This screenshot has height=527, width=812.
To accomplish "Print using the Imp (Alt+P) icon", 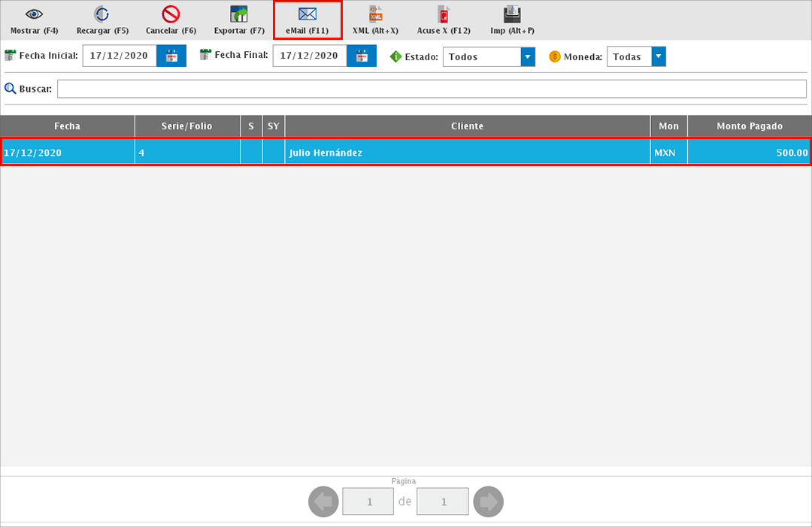I will (x=512, y=15).
